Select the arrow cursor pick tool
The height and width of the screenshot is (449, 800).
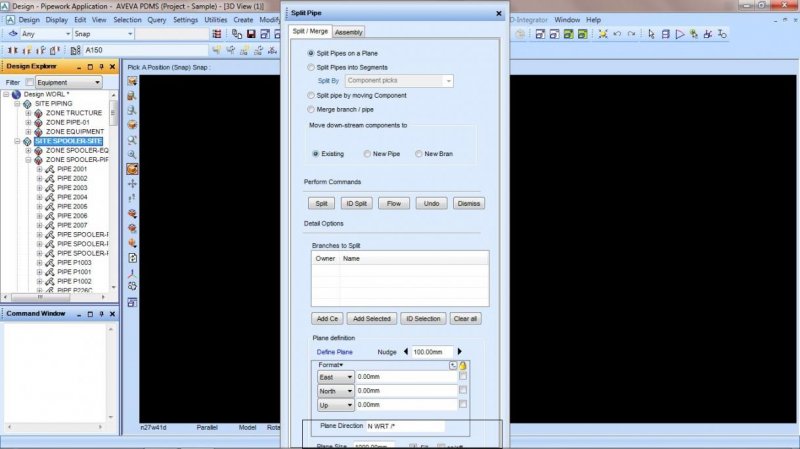pyautogui.click(x=651, y=34)
